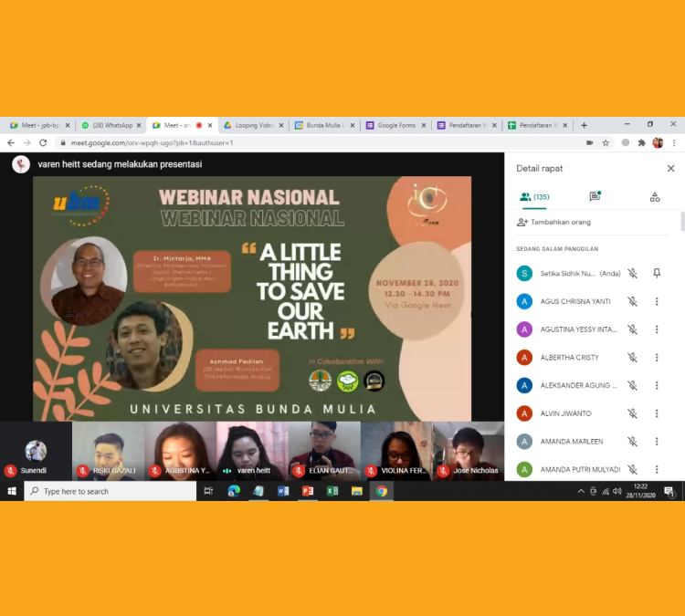
Task: Click the AGUSTINA Y... video tile
Action: click(180, 451)
